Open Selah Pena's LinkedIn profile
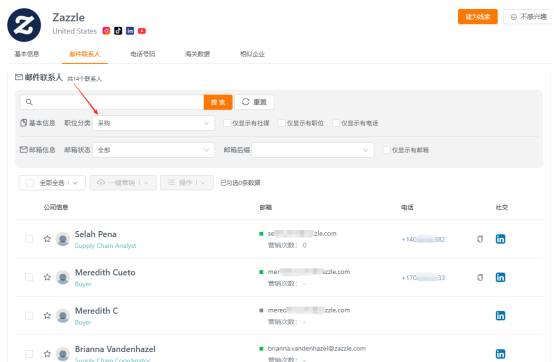The height and width of the screenshot is (362, 554). point(500,239)
